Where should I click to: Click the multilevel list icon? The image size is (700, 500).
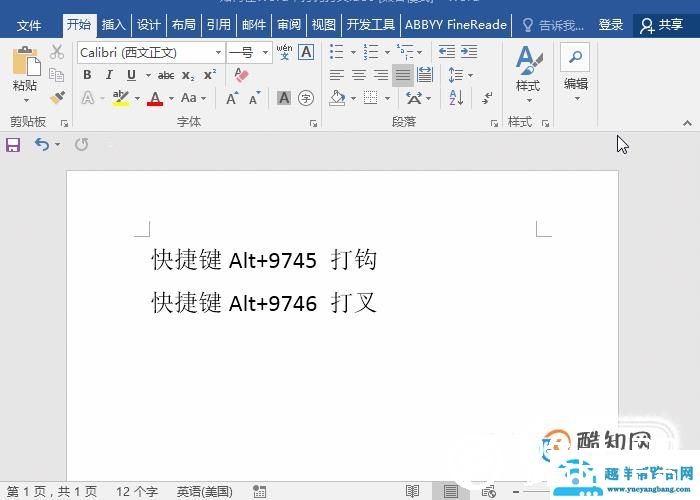(405, 52)
